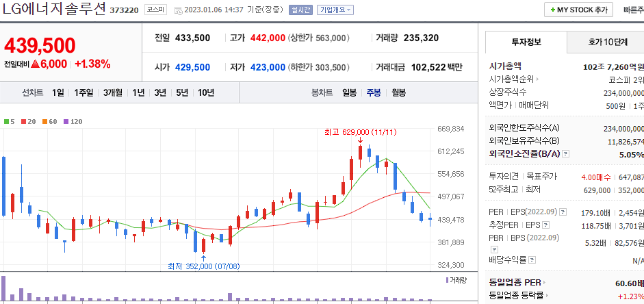The image size is (644, 304).
Task: Click the clock icon before the 2023.01.06 timestamp
Action: (x=178, y=10)
